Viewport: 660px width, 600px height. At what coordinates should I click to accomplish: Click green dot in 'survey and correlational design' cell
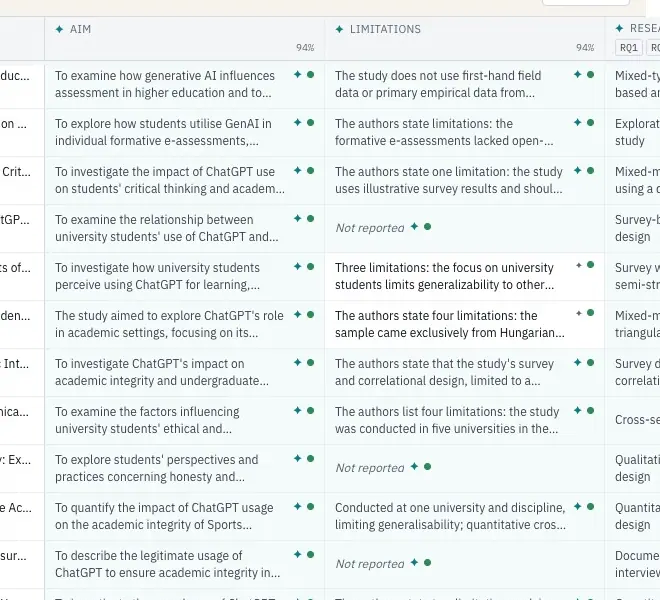[591, 363]
